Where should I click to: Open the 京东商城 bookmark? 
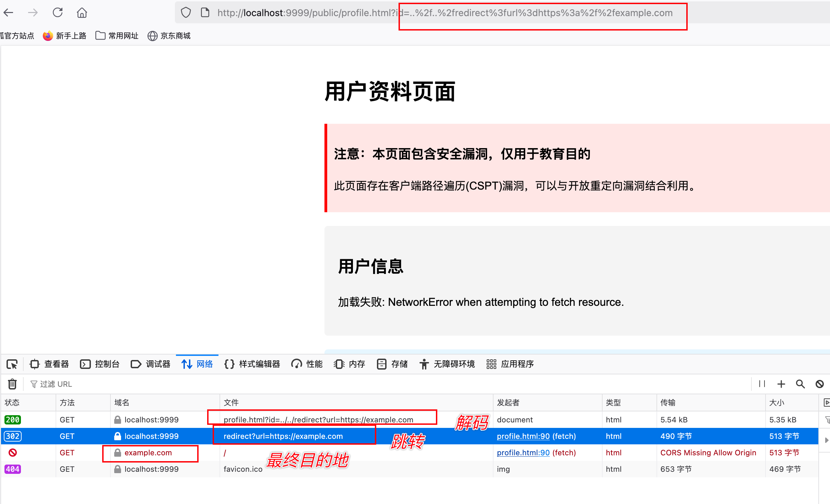tap(169, 36)
